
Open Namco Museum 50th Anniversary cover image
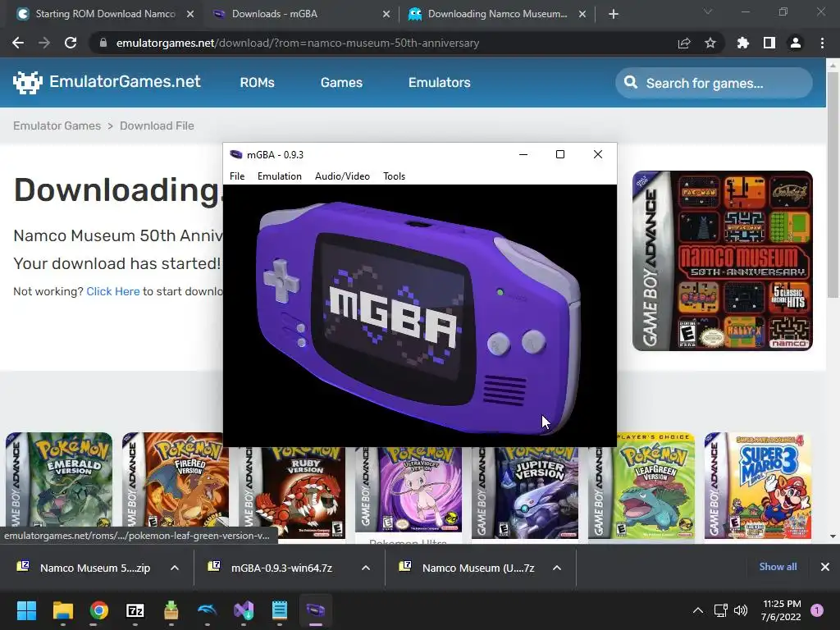pos(723,261)
